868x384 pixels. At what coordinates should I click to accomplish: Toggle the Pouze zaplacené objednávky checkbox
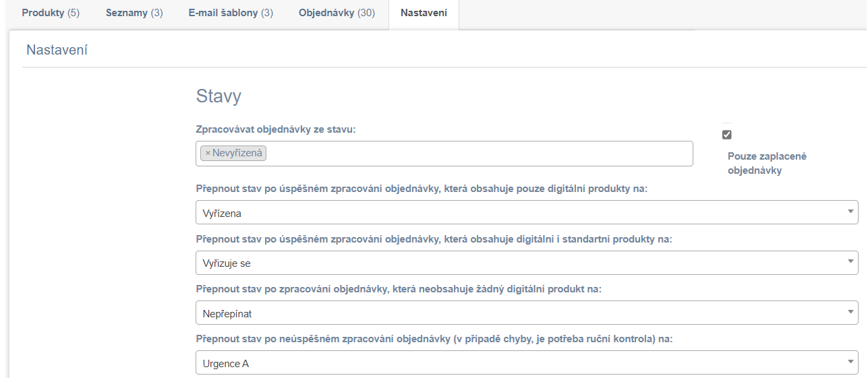click(726, 135)
